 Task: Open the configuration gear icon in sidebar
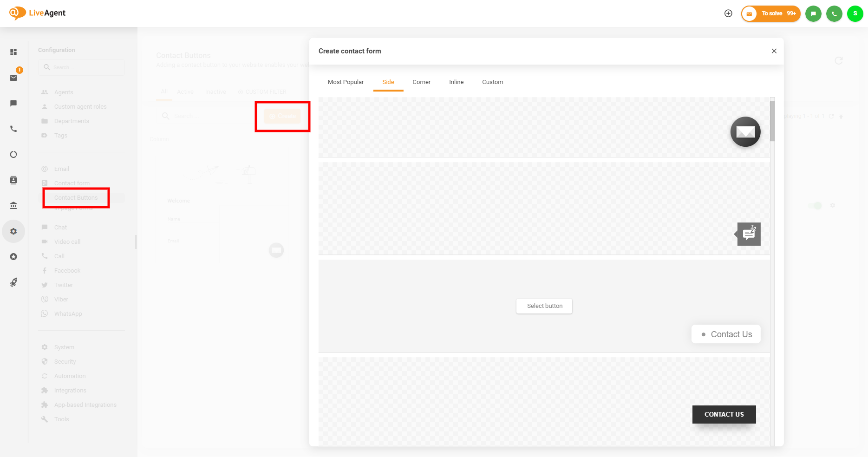[13, 231]
